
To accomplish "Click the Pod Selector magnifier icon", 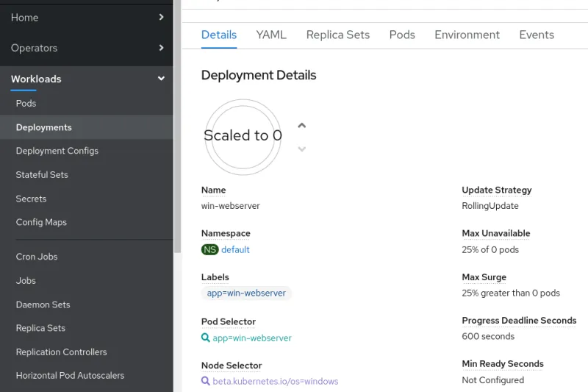I will pos(206,338).
